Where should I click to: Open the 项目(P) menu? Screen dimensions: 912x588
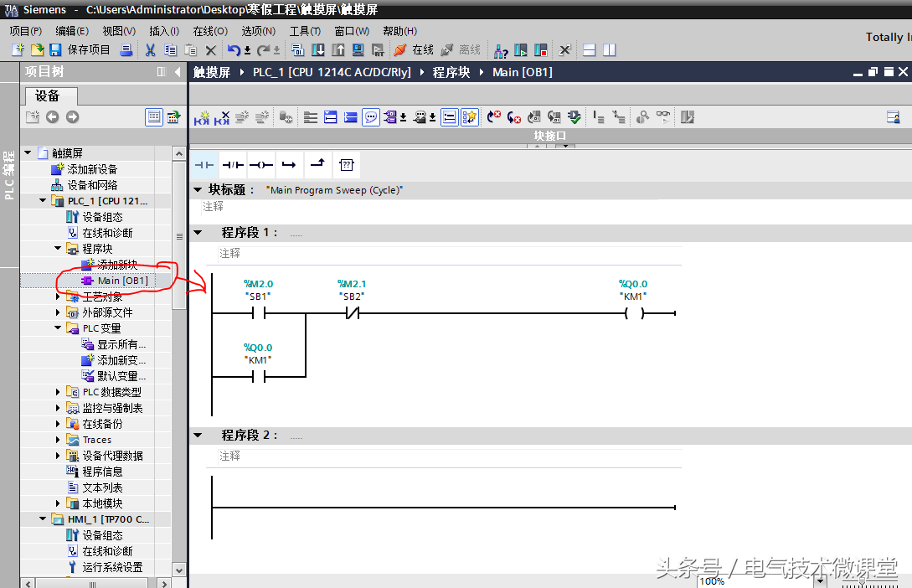point(26,31)
